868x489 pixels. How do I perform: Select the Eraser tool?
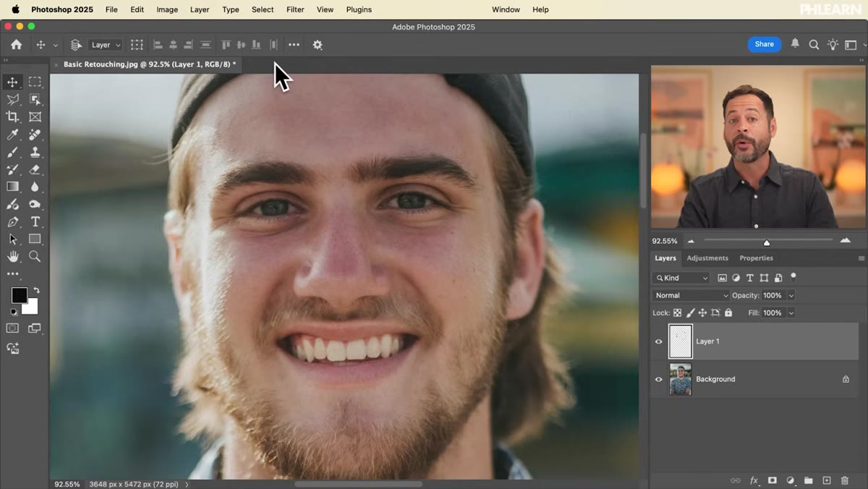[35, 169]
